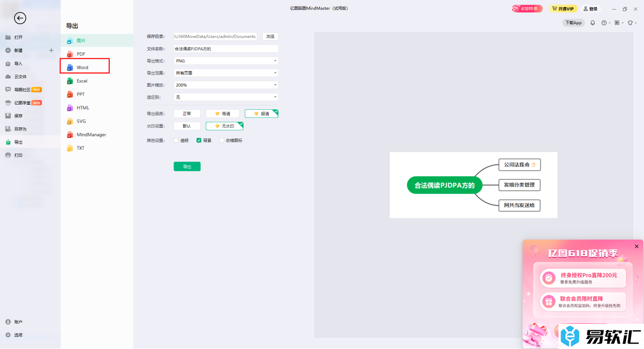Image resolution: width=644 pixels, height=349 pixels.
Task: Choose Excel export format
Action: [x=97, y=81]
